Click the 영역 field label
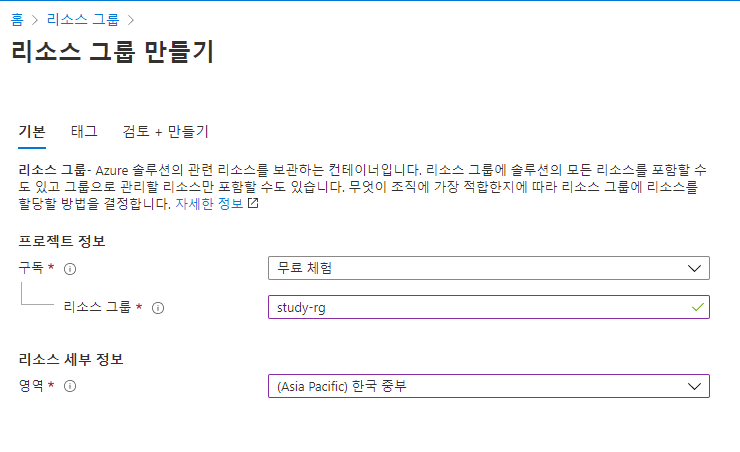 (31, 385)
